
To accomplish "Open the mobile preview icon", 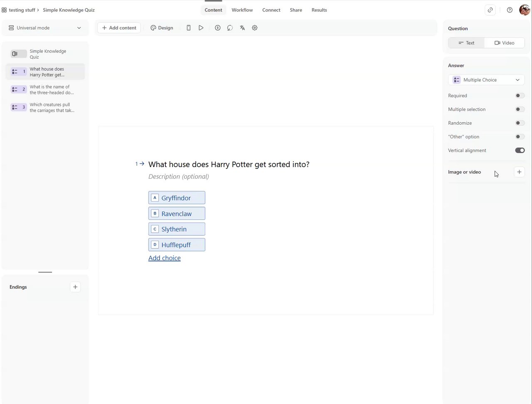I will click(188, 28).
